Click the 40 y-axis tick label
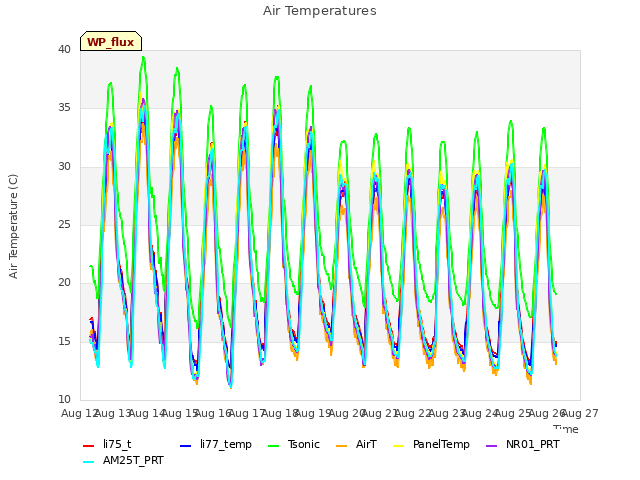This screenshot has width=640, height=480. 64,49
